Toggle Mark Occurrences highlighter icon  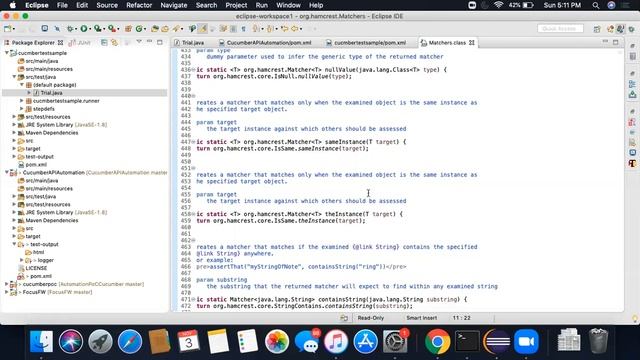point(203,29)
